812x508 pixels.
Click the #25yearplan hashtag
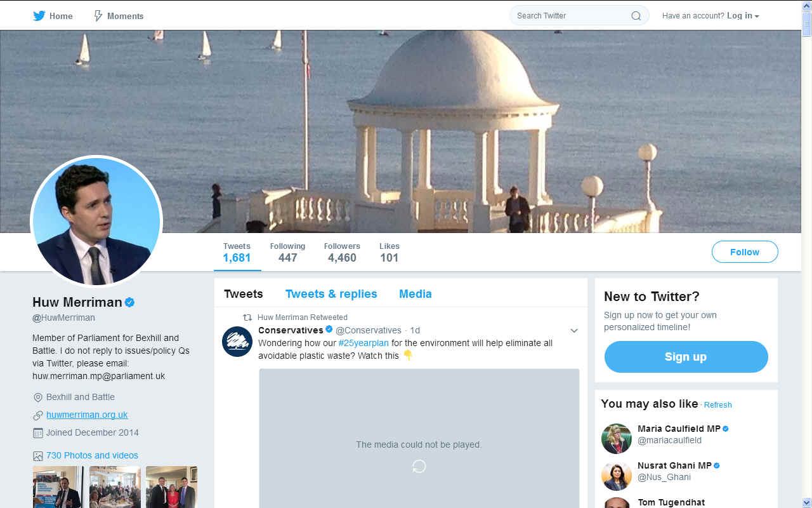point(363,343)
